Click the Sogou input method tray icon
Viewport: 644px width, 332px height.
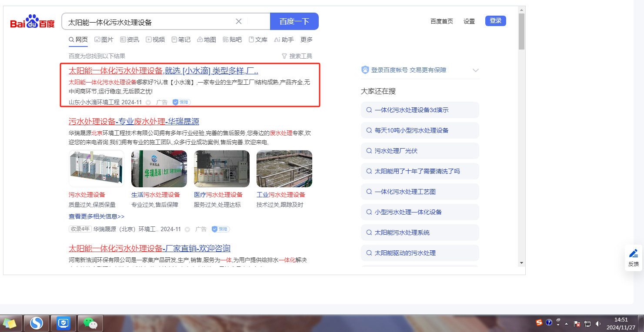coord(539,322)
